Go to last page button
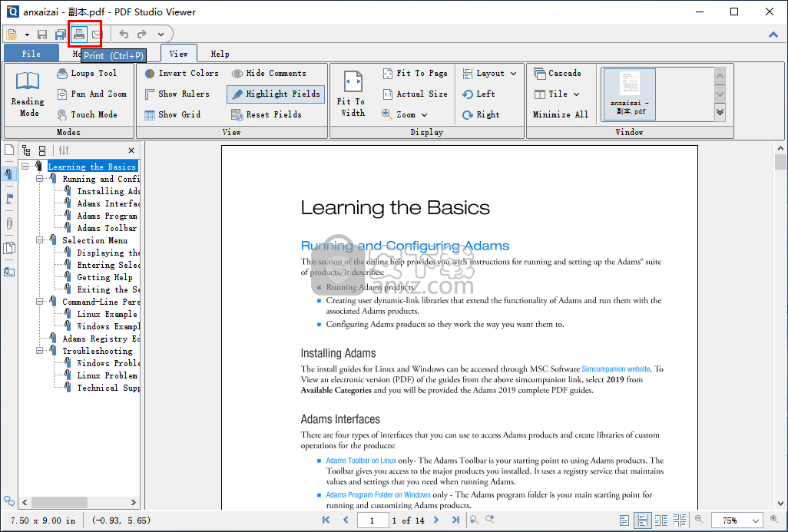 (455, 520)
